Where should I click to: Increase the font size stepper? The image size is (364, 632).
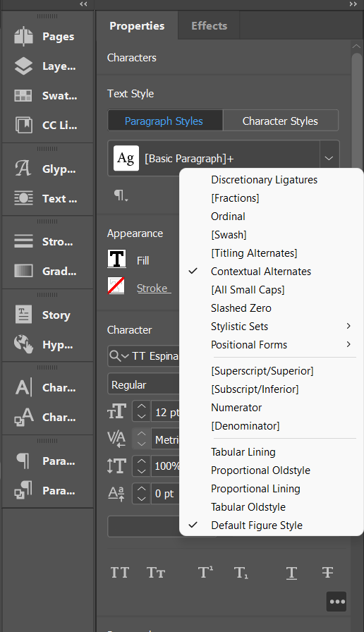pyautogui.click(x=142, y=407)
